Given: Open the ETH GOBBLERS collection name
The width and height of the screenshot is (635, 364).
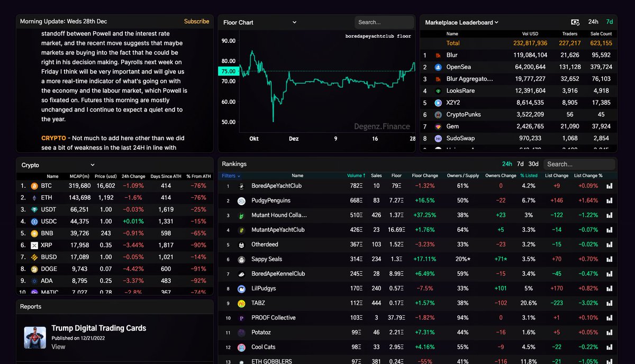Looking at the screenshot, I should click(271, 361).
